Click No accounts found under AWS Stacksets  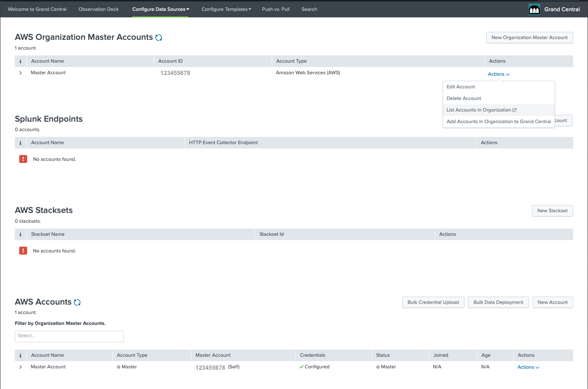coord(54,251)
